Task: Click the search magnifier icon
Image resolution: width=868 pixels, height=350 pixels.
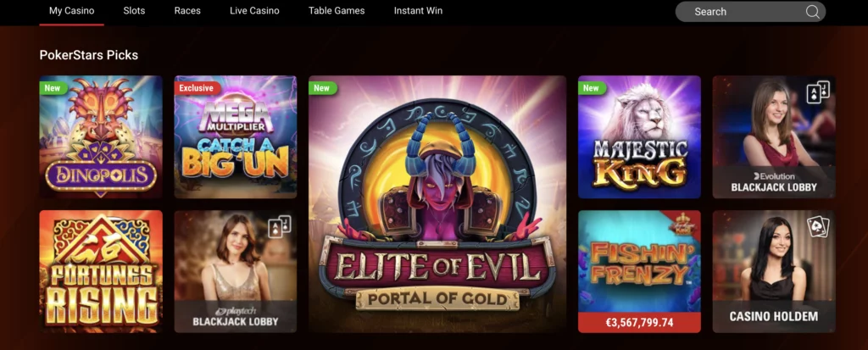Action: point(812,12)
